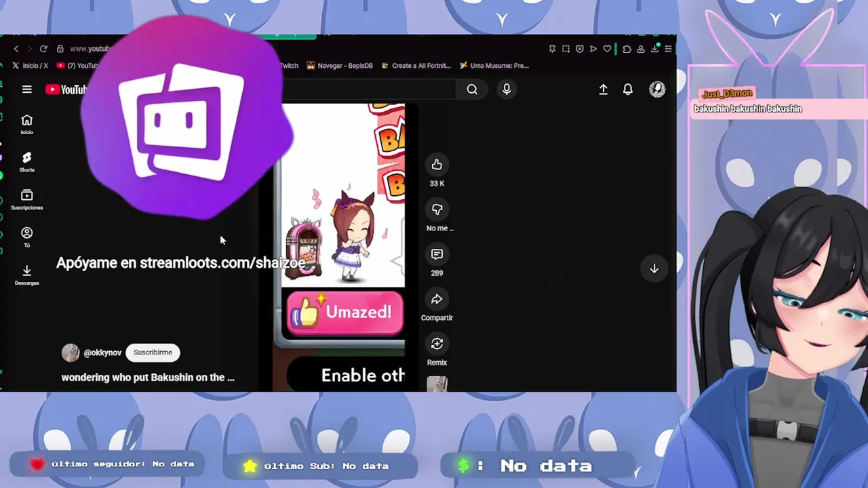Dislike the short with No me gusta

pos(437,209)
